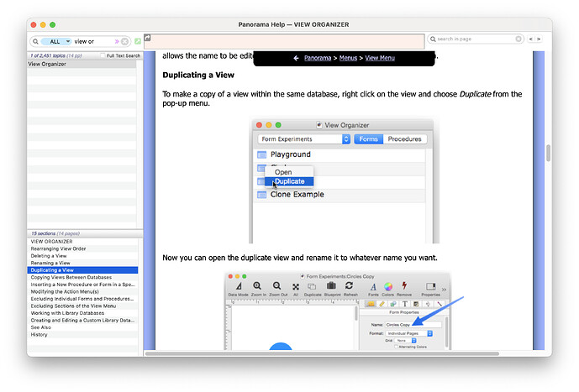Go to previous page search match

click(x=530, y=39)
